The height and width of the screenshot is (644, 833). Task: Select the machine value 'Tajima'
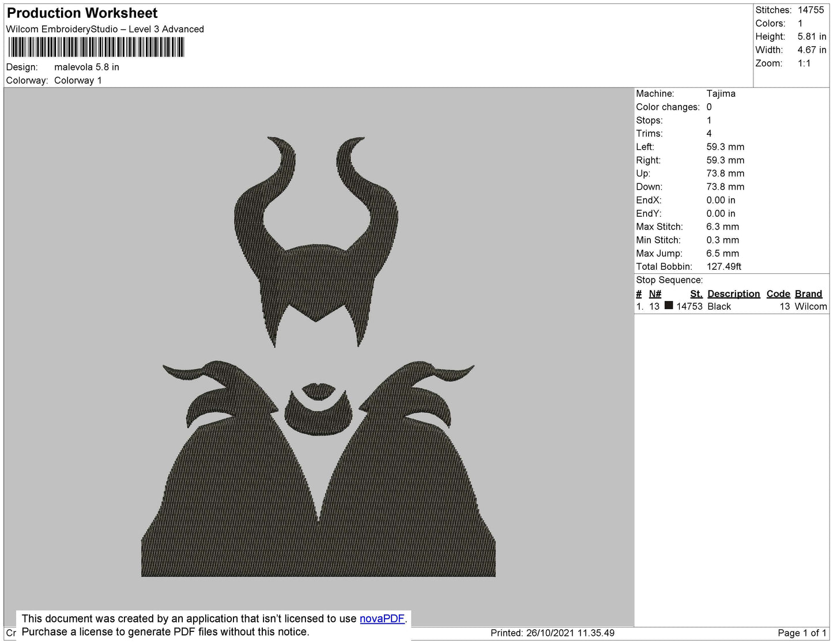[721, 93]
